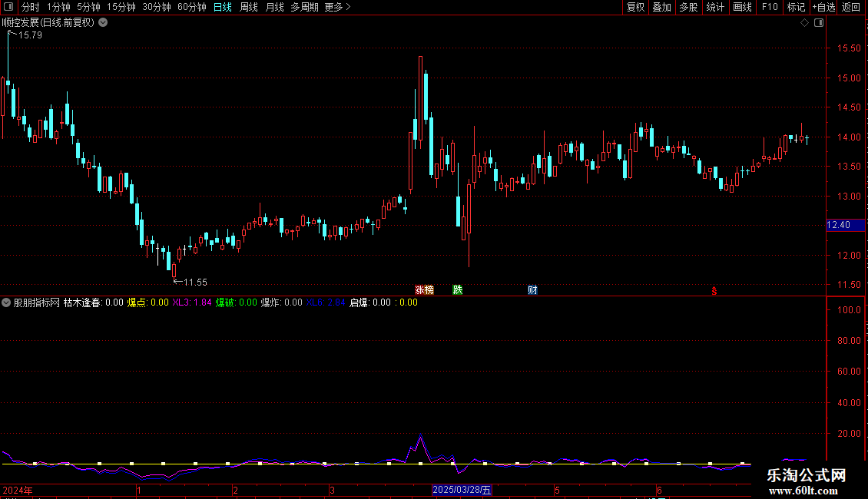Image resolution: width=868 pixels, height=499 pixels.
Task: Switch to the 5分钟 period
Action: click(88, 7)
